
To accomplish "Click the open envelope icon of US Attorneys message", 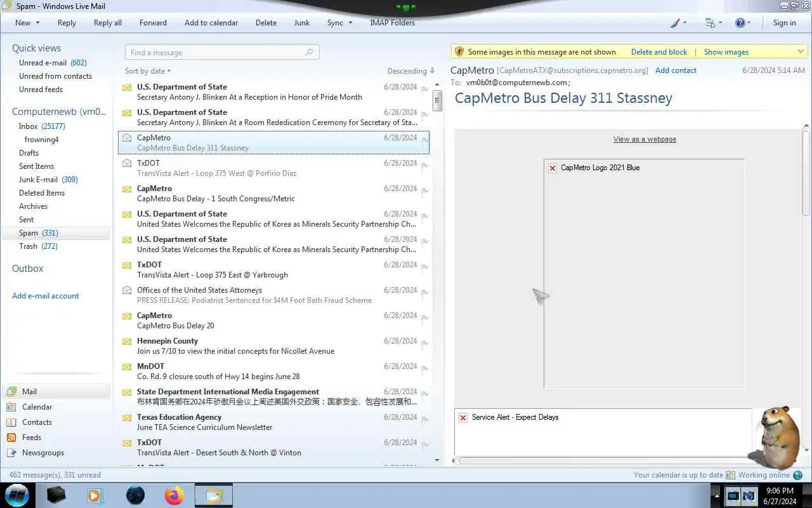I will click(127, 290).
